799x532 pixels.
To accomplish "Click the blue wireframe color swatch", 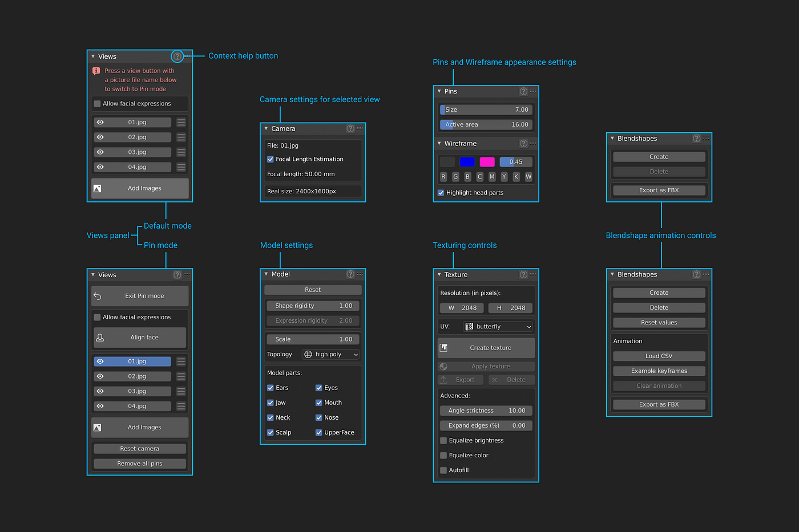I will tap(467, 162).
